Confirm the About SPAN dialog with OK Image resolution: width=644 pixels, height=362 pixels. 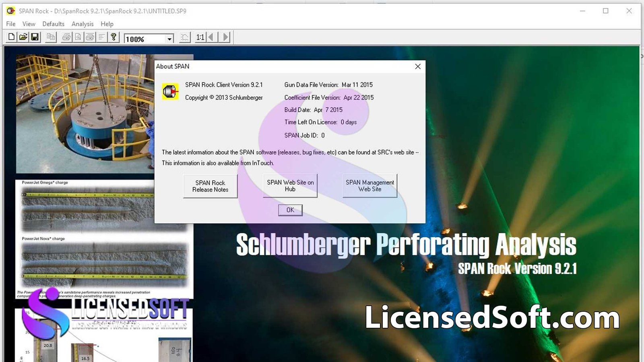(290, 210)
